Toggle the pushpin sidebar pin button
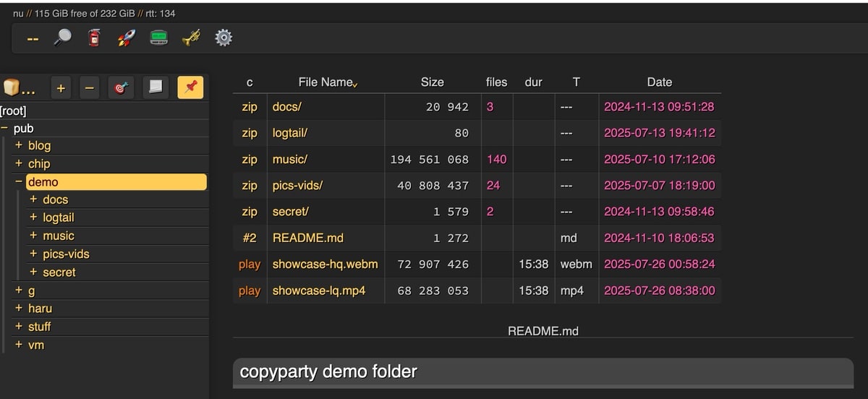 (190, 87)
